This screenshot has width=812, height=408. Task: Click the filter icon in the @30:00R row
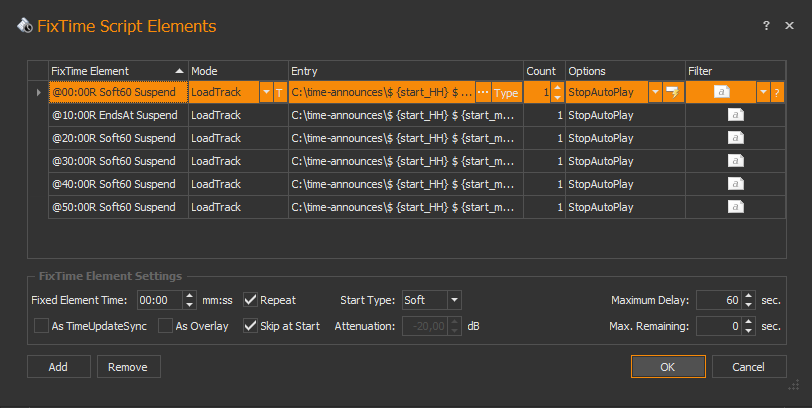(x=735, y=162)
